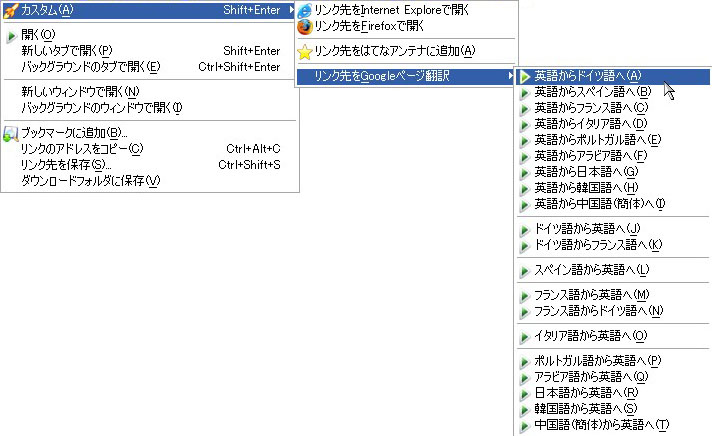Choose 日本語から英語へ(R) translation
The image size is (712, 436).
coord(613,393)
